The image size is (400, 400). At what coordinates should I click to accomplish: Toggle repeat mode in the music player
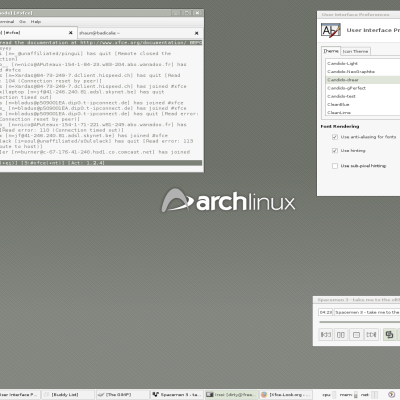tap(389, 335)
